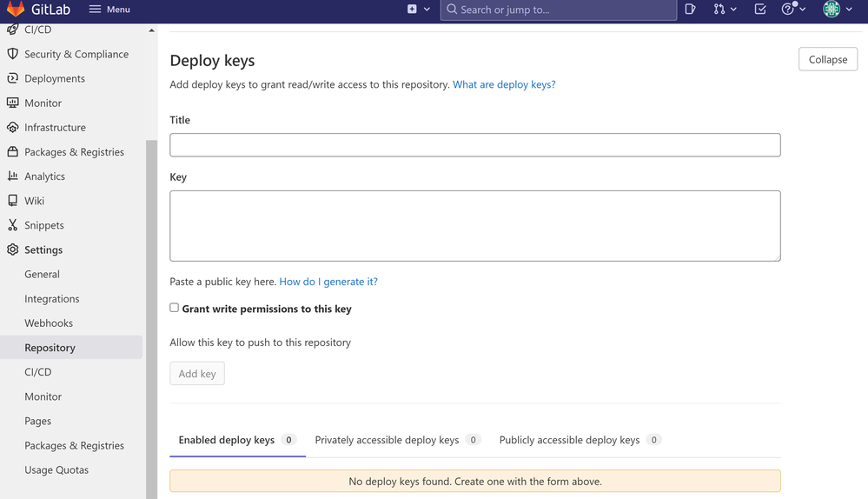Open Analytics in sidebar
868x499 pixels.
point(44,176)
